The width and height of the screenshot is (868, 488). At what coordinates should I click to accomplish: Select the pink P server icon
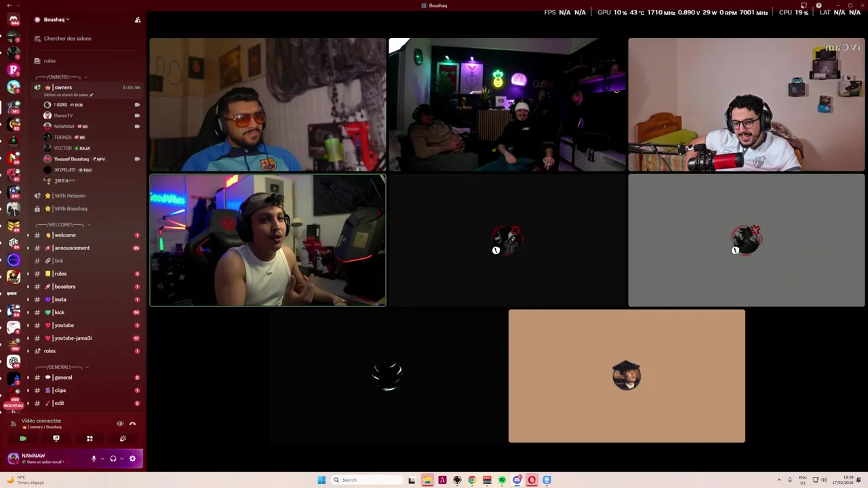click(14, 69)
